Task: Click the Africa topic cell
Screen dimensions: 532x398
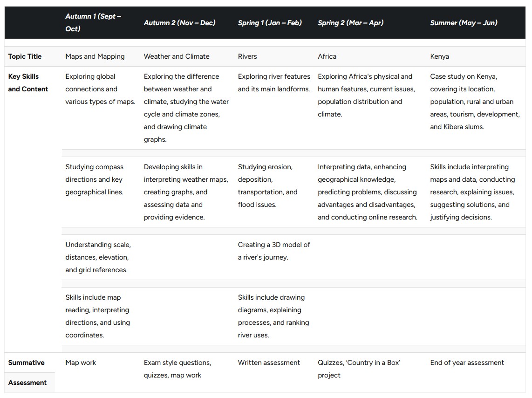Action: [x=327, y=56]
